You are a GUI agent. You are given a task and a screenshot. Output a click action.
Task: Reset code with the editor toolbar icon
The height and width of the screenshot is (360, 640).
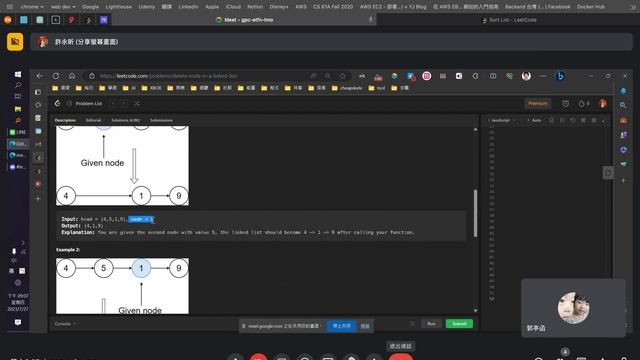tap(573, 120)
